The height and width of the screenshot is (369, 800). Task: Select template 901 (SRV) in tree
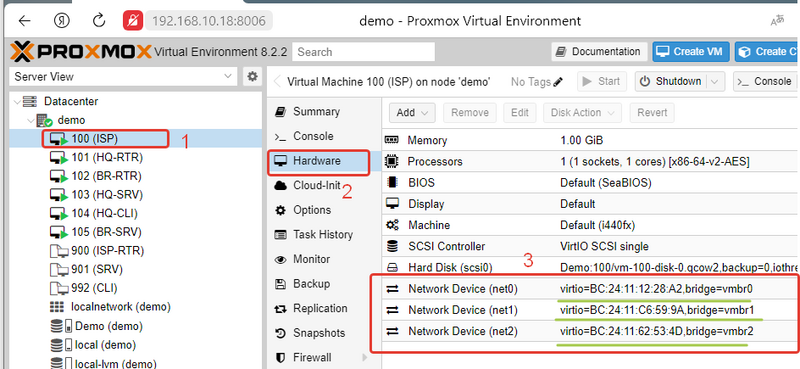coord(136,269)
